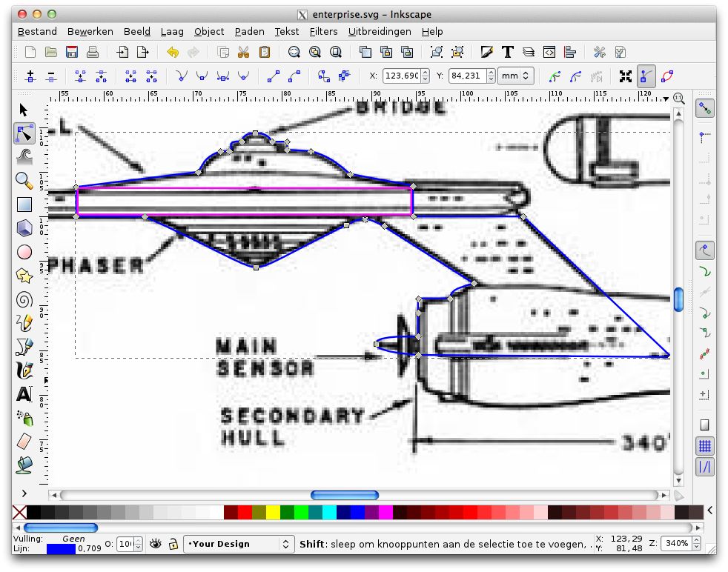Toggle show path outline button
This screenshot has width=728, height=572.
(x=667, y=76)
